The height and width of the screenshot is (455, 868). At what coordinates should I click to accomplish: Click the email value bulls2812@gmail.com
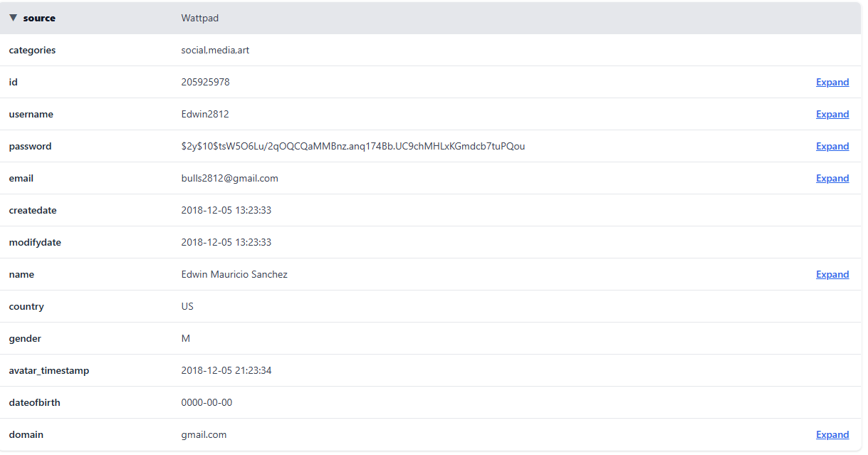(229, 178)
